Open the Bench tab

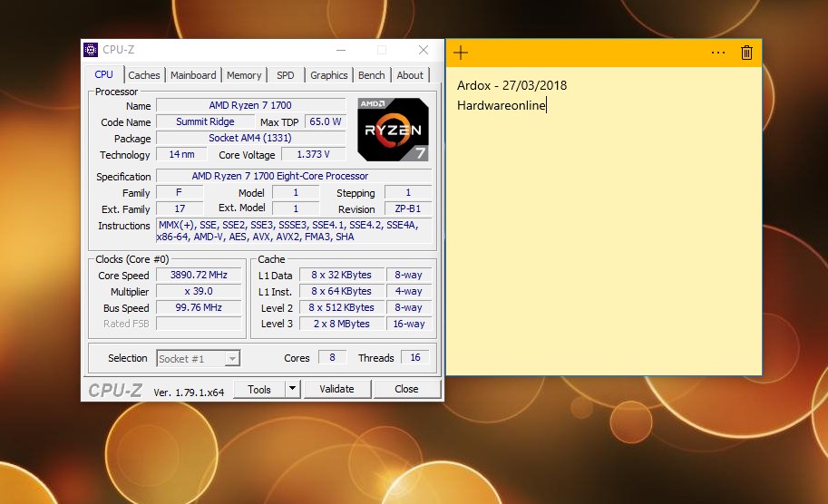pyautogui.click(x=371, y=75)
